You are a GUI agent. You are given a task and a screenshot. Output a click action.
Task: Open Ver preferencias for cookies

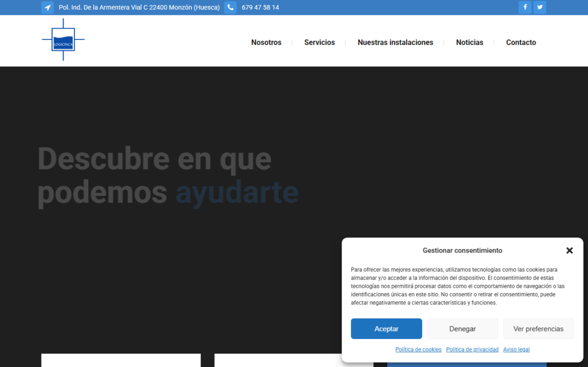538,329
